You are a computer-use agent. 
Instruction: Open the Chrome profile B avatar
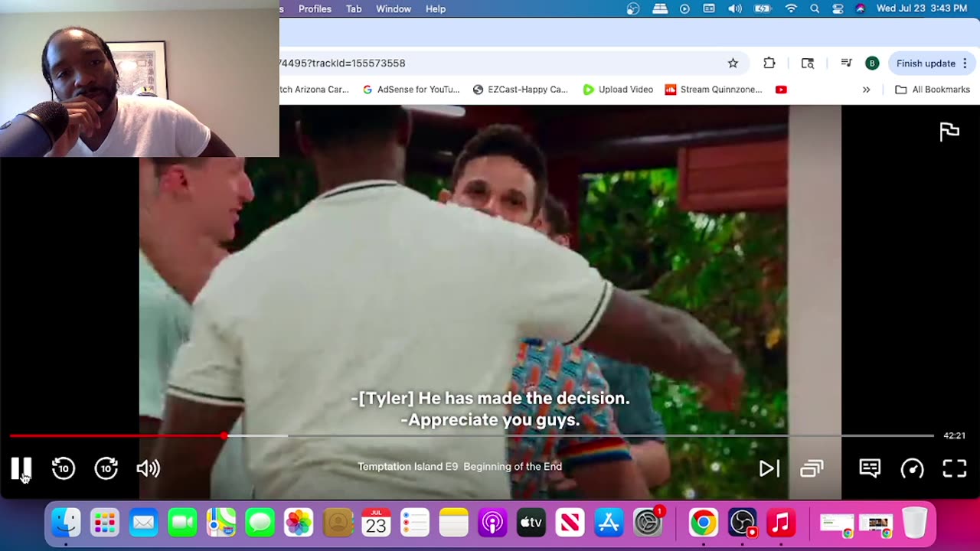[872, 64]
